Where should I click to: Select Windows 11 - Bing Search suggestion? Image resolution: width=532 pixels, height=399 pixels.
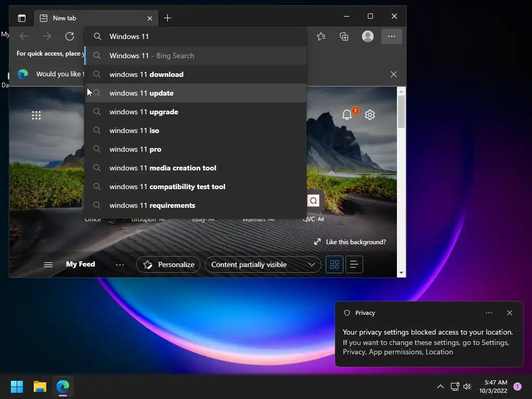[x=195, y=56]
